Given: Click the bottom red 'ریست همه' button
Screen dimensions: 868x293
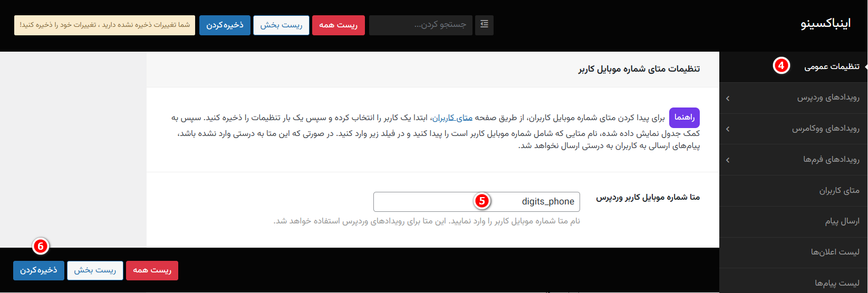Looking at the screenshot, I should click(152, 270).
